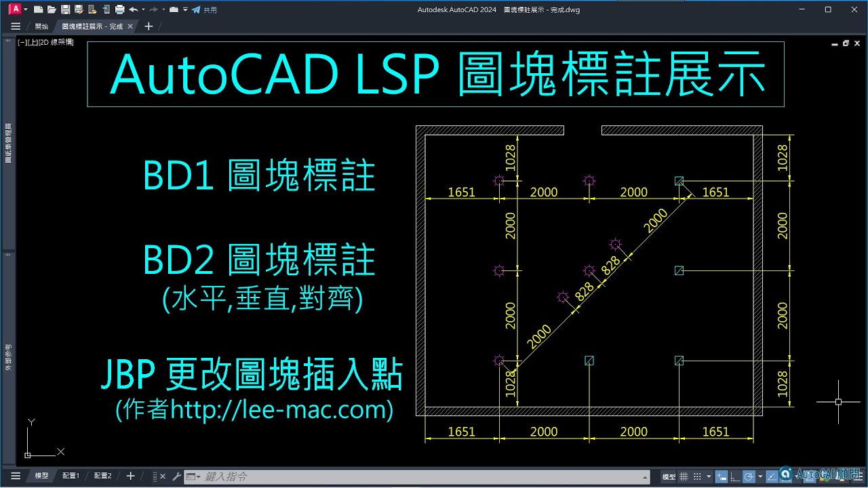
Task: Switch to the 配置2 layout tab
Action: pyautogui.click(x=103, y=476)
